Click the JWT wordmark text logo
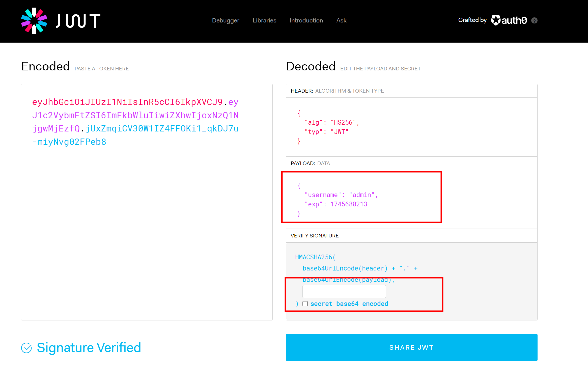 (78, 21)
